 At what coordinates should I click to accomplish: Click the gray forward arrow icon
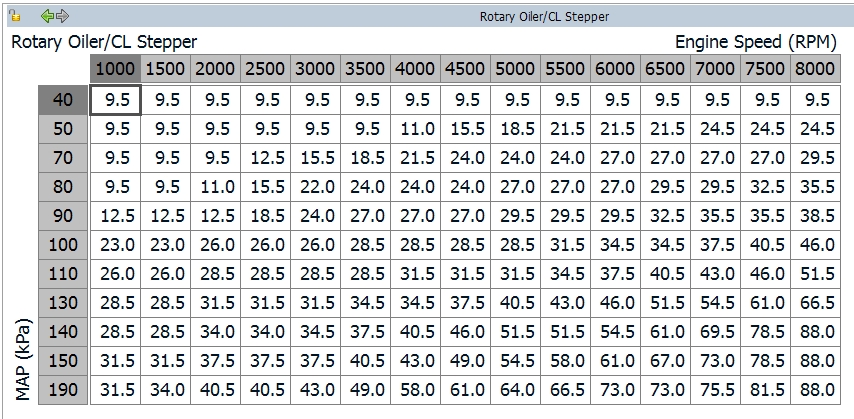63,16
